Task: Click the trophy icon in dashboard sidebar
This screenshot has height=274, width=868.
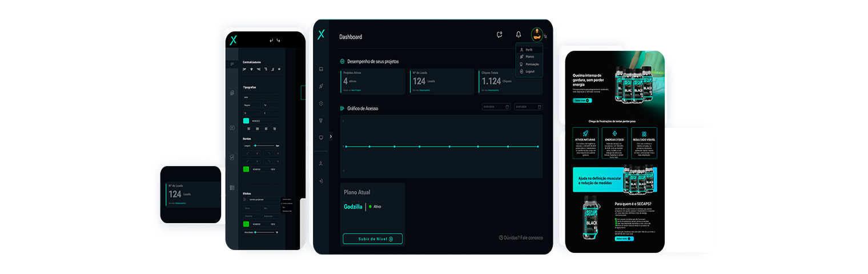Action: (322, 120)
